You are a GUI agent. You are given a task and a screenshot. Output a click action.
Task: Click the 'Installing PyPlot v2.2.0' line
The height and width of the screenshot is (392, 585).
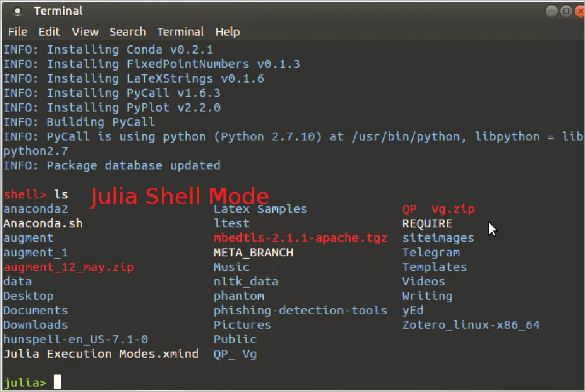133,108
